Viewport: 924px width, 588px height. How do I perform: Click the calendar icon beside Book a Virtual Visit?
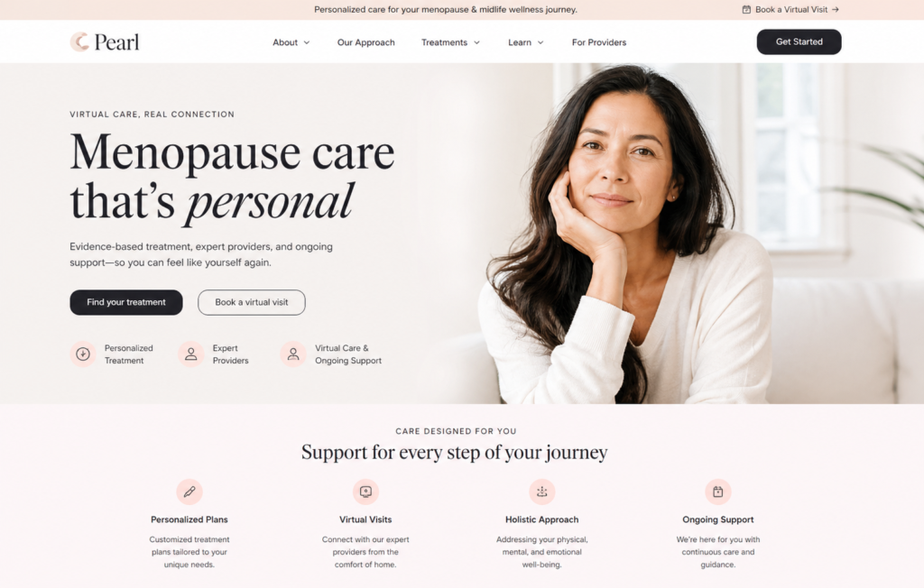746,9
